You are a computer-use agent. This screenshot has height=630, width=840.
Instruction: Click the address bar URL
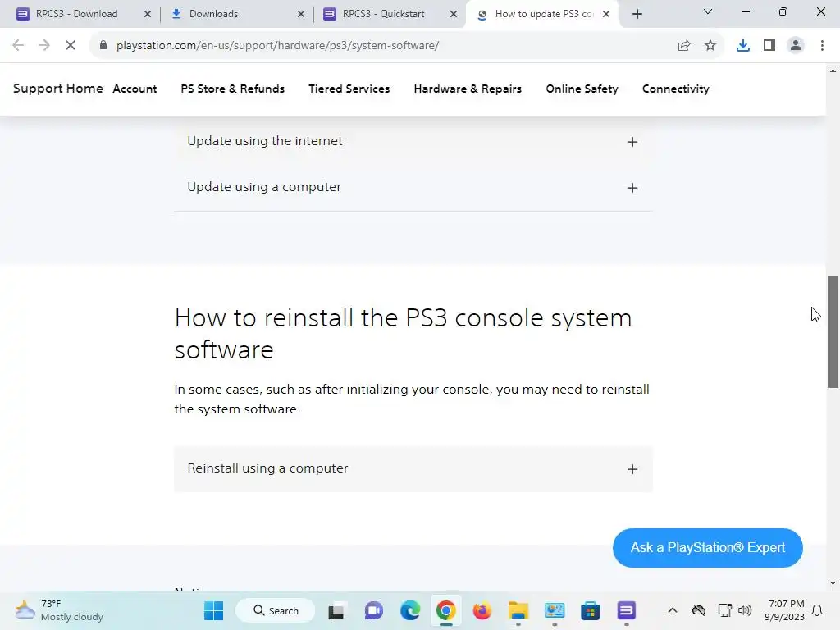tap(277, 46)
